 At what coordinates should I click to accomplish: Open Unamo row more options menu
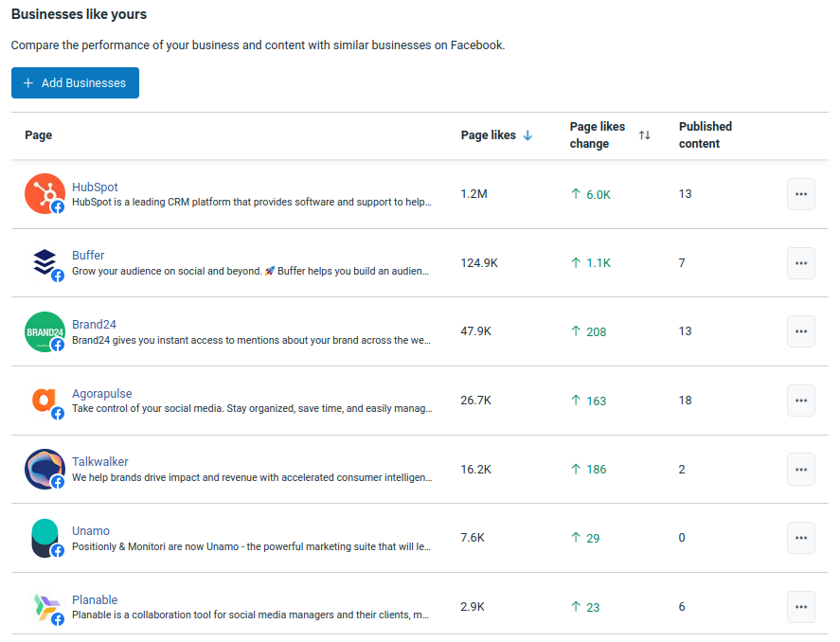coord(801,538)
